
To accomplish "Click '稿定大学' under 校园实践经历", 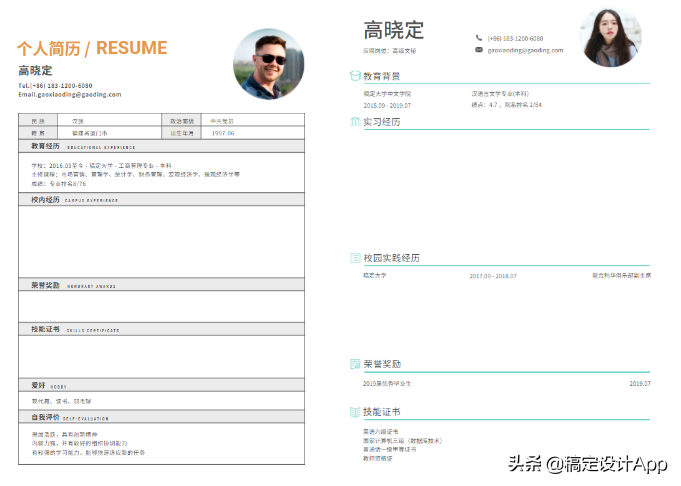I will [x=374, y=275].
